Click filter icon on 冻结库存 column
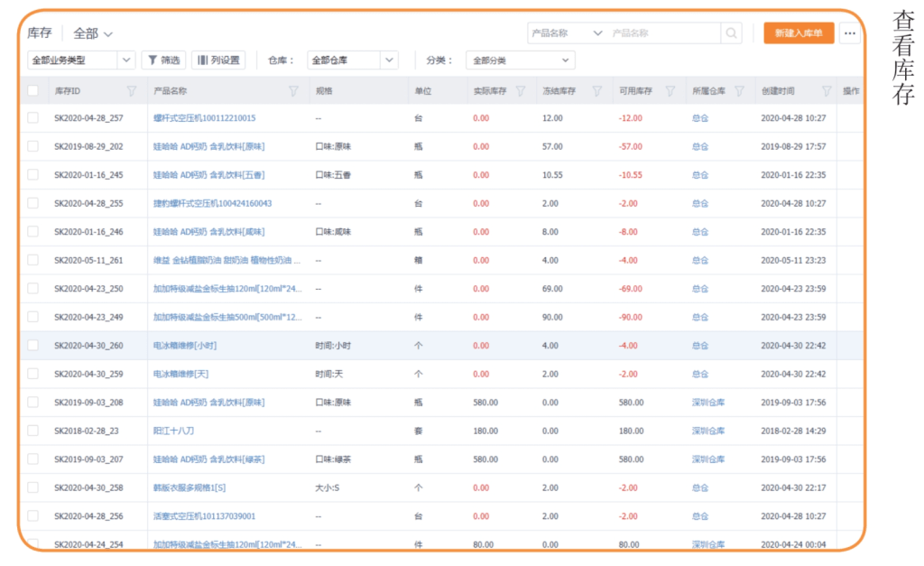This screenshot has height=566, width=924. click(597, 91)
